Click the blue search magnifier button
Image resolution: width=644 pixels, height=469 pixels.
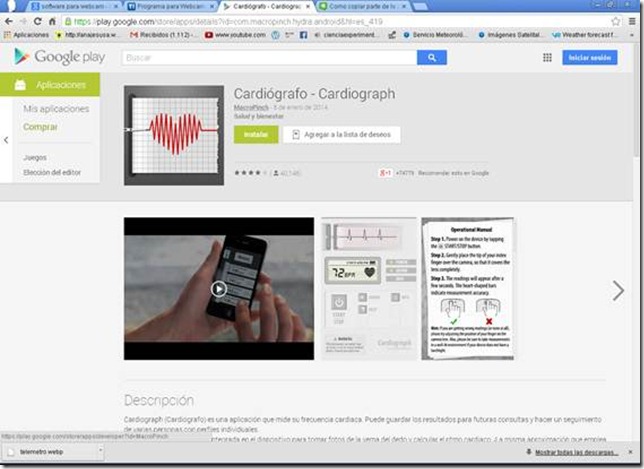click(431, 58)
